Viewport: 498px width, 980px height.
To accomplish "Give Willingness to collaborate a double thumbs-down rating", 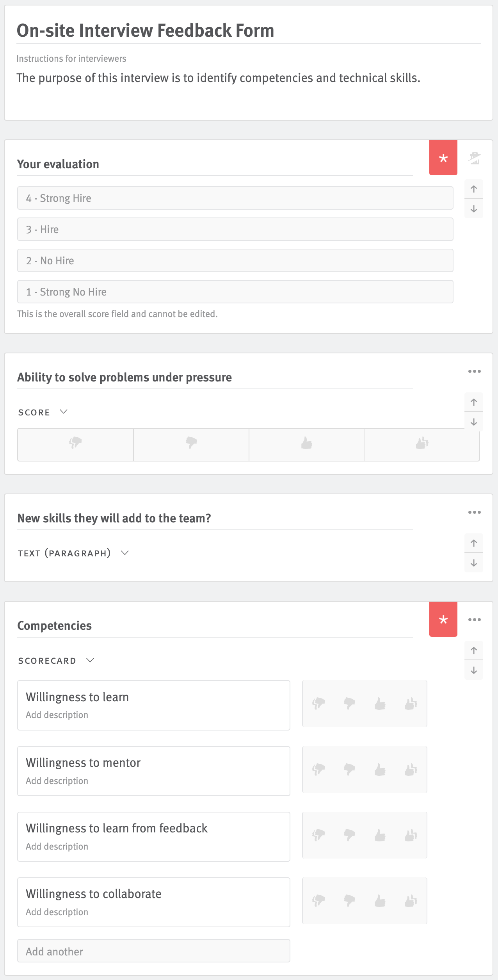I will click(318, 901).
